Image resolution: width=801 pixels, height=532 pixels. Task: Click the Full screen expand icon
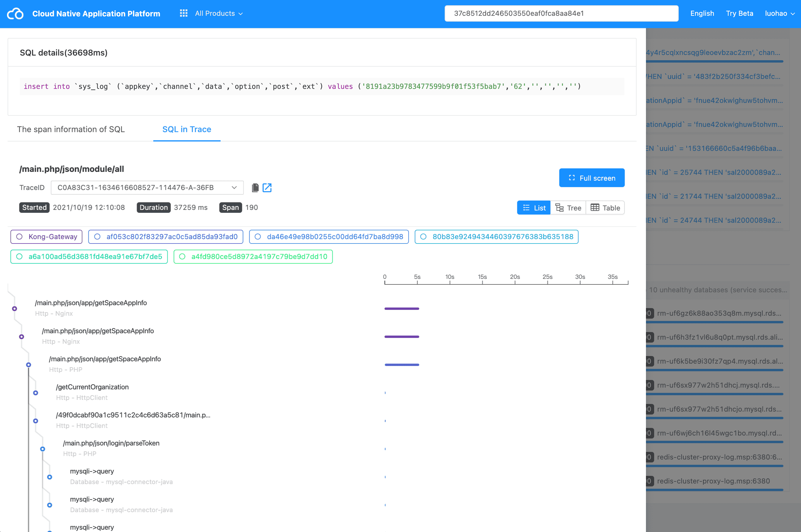tap(572, 178)
